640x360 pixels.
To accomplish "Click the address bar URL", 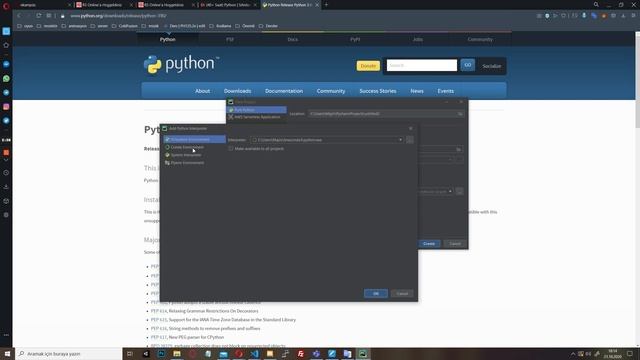I will tap(118, 16).
